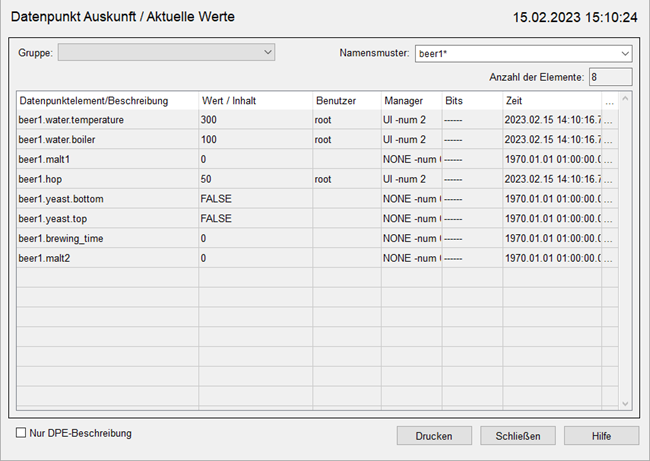This screenshot has height=461, width=650.
Task: Open Hilfe with the help button
Action: 601,436
